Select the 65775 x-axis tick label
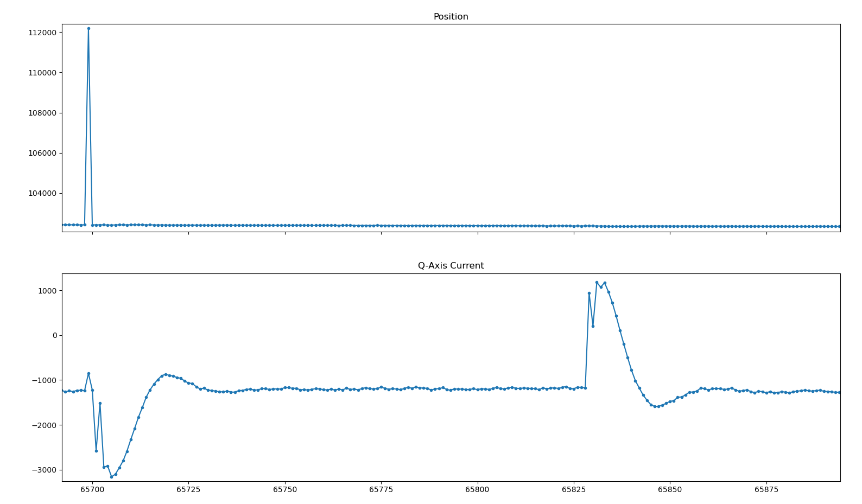 (x=381, y=490)
